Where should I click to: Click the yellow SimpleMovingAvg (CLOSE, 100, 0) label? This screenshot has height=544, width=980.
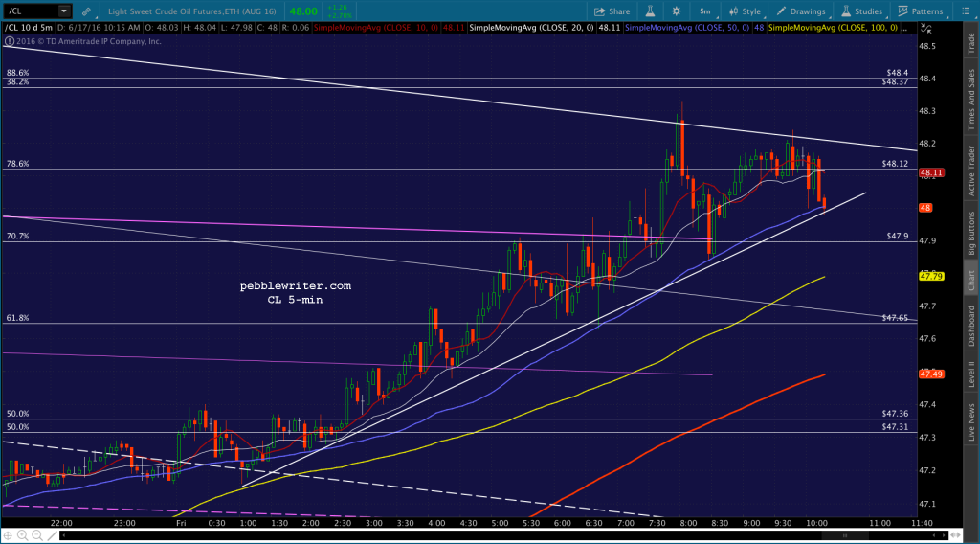tap(833, 28)
